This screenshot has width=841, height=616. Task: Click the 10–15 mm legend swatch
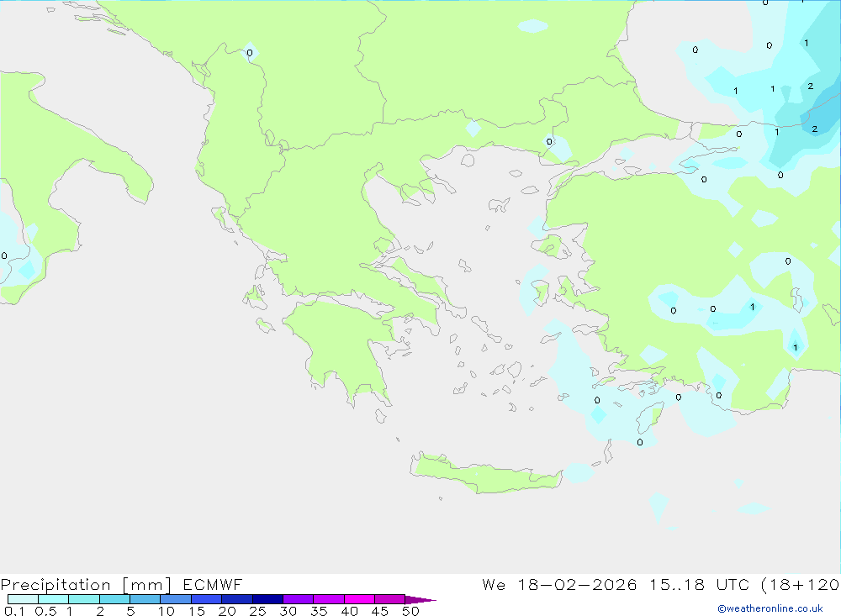click(x=176, y=599)
